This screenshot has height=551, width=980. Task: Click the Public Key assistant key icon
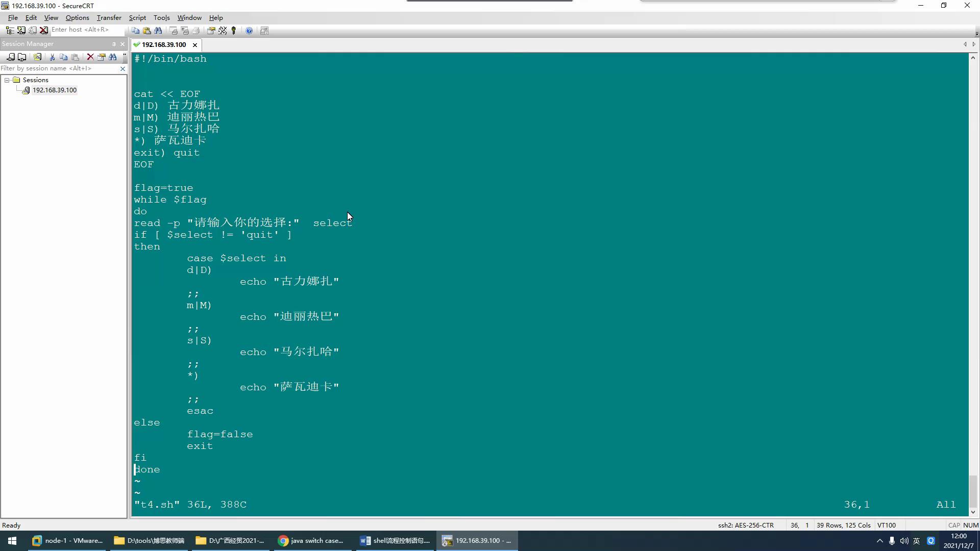[234, 31]
